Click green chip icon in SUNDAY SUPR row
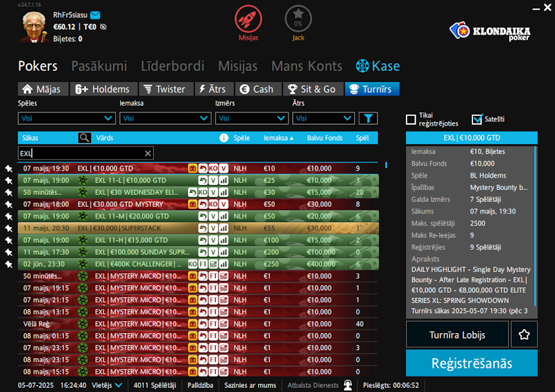 click(83, 252)
